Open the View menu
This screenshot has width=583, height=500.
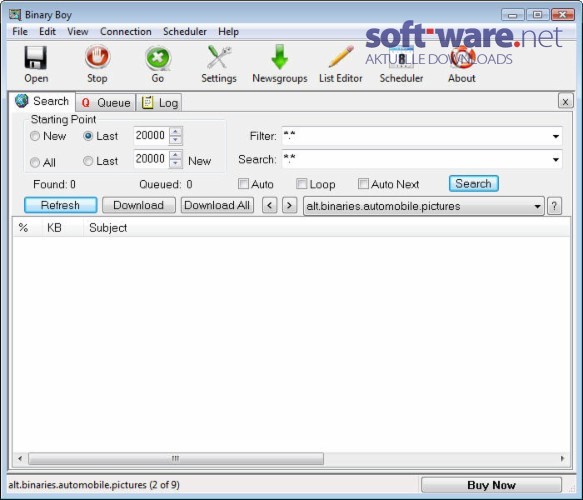[78, 32]
